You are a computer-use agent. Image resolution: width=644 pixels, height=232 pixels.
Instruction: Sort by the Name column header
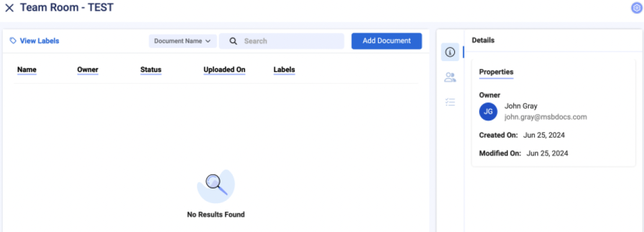pos(27,70)
